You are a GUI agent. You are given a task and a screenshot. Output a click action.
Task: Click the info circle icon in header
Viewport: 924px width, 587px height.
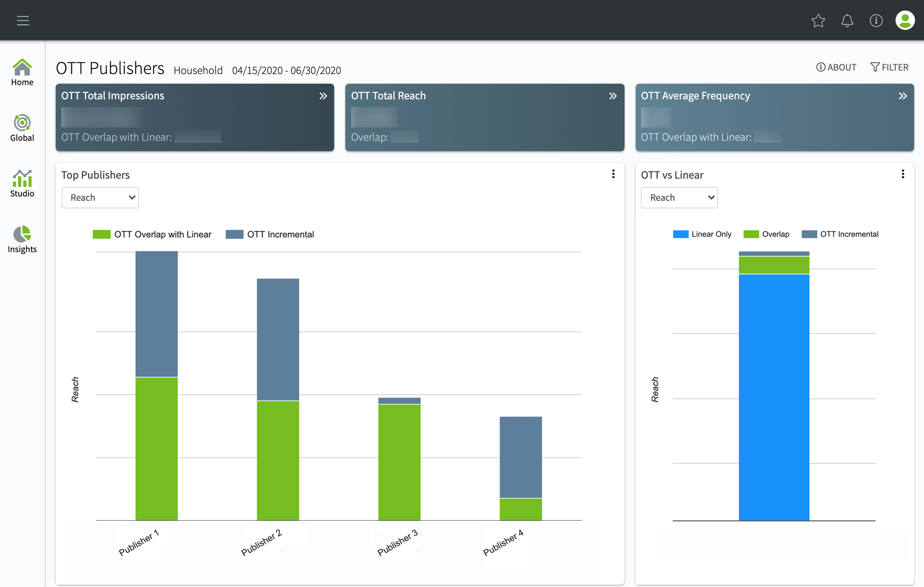pyautogui.click(x=876, y=20)
